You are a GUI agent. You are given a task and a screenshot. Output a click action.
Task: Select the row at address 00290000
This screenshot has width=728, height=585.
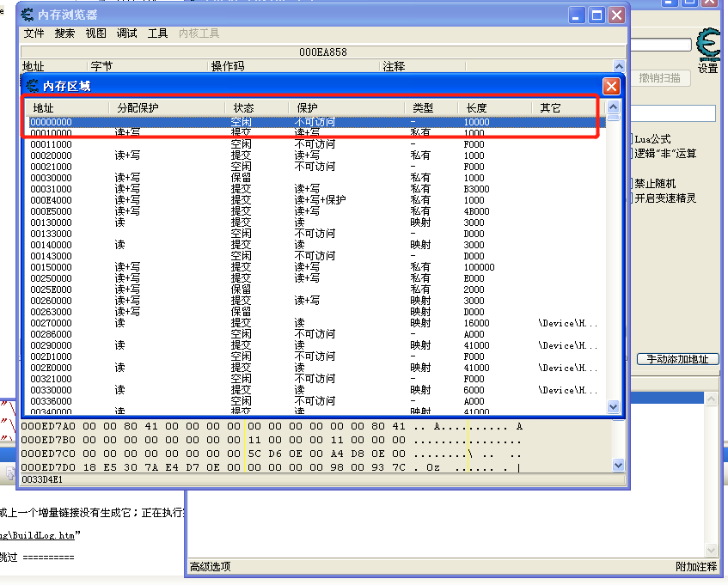tap(317, 345)
